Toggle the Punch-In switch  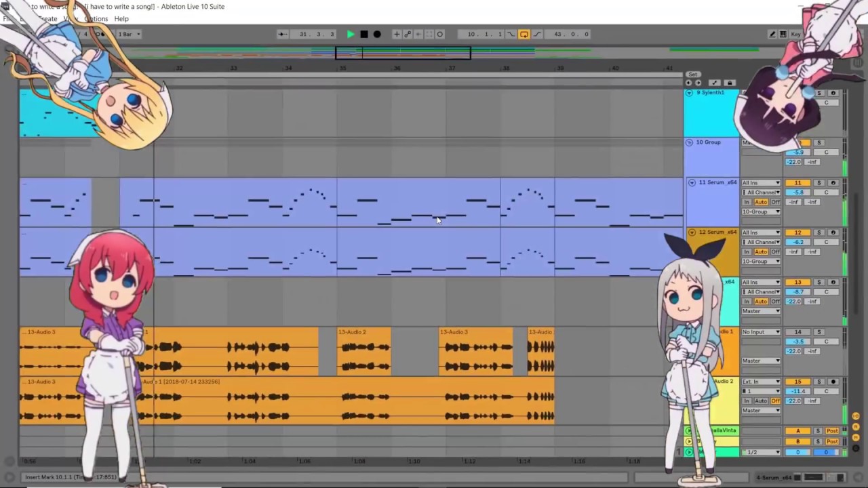point(511,34)
